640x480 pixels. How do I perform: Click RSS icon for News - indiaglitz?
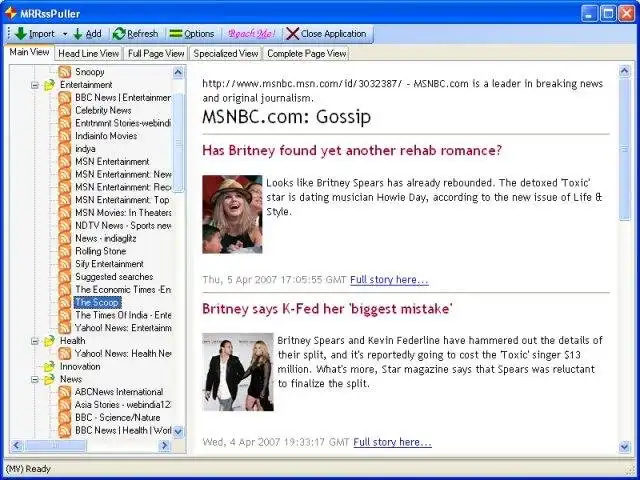(x=64, y=238)
